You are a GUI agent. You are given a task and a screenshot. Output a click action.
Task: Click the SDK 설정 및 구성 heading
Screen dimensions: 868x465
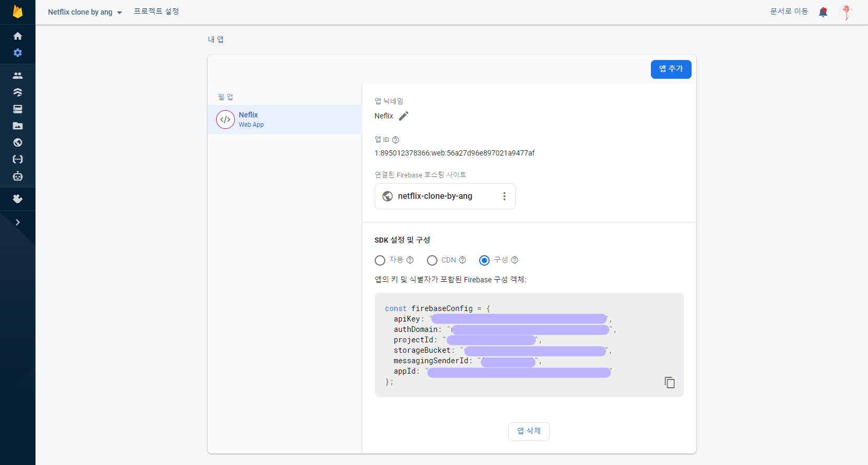pyautogui.click(x=402, y=240)
